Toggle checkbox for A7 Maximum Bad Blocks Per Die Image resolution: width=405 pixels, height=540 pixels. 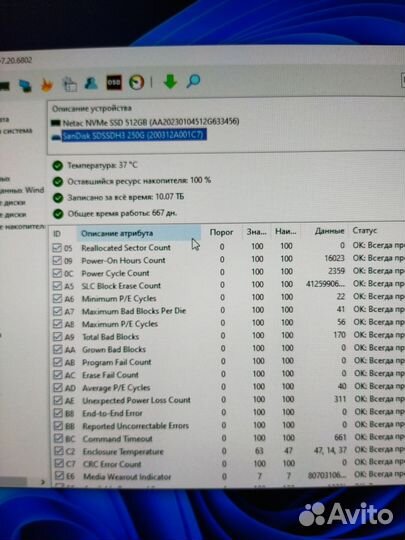(x=58, y=311)
